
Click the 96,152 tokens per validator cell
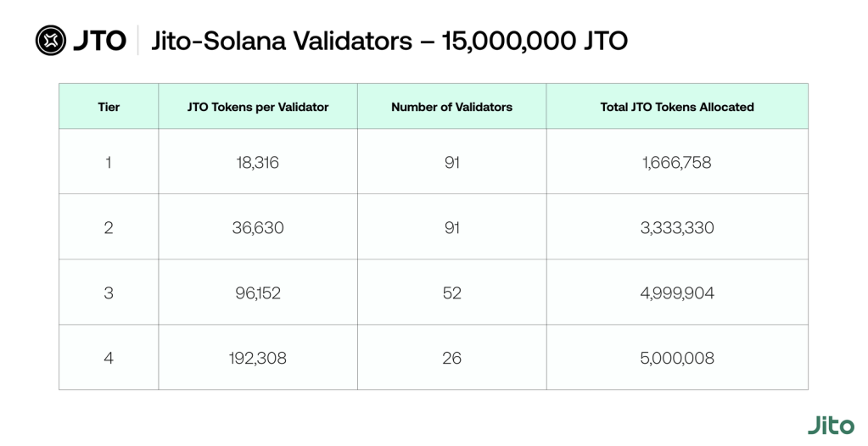[x=258, y=293]
